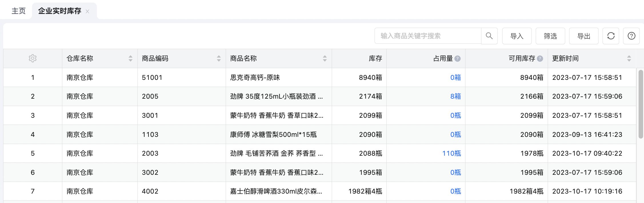Viewport: 644px width, 203px height.
Task: Click product code 4002
Action: click(150, 191)
